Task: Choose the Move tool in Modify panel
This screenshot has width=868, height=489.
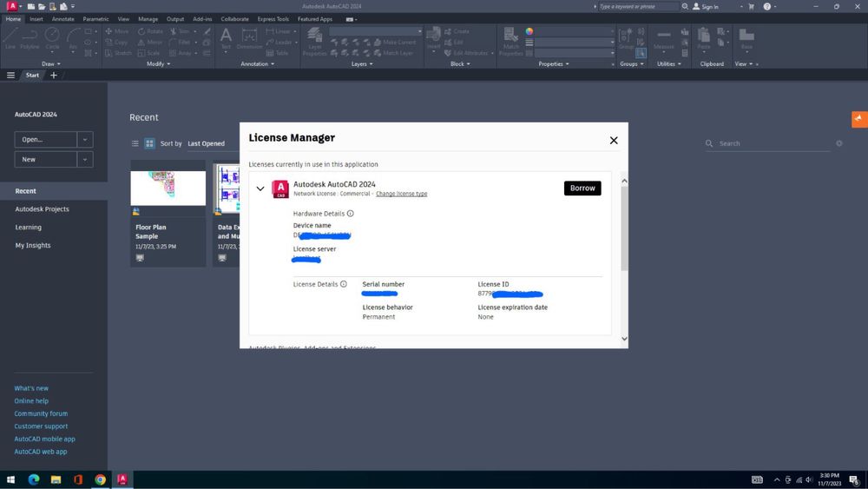Action: pos(117,31)
